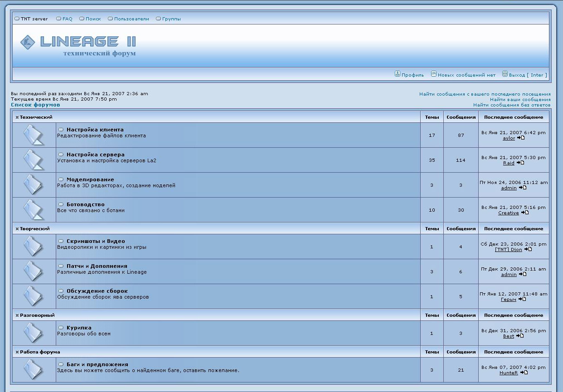
Task: Click folder icon for Скриншоты и Видео
Action: (34, 247)
